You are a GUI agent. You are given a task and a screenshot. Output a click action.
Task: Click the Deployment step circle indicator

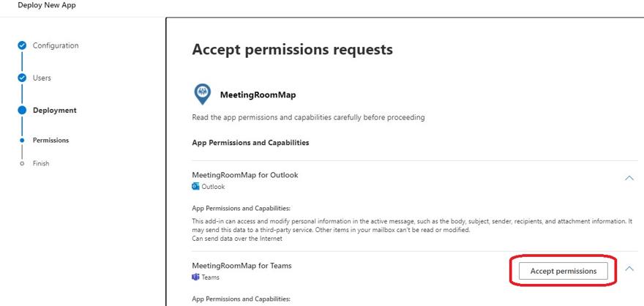22,110
